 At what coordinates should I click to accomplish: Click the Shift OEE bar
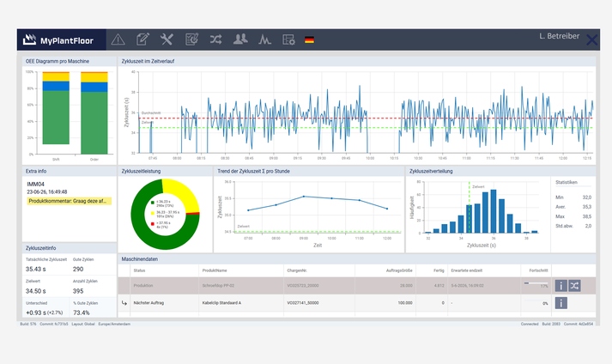point(56,108)
